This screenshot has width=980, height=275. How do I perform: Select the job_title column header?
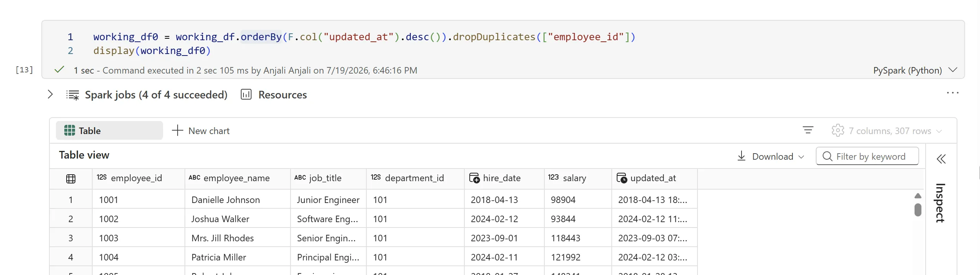coord(328,178)
